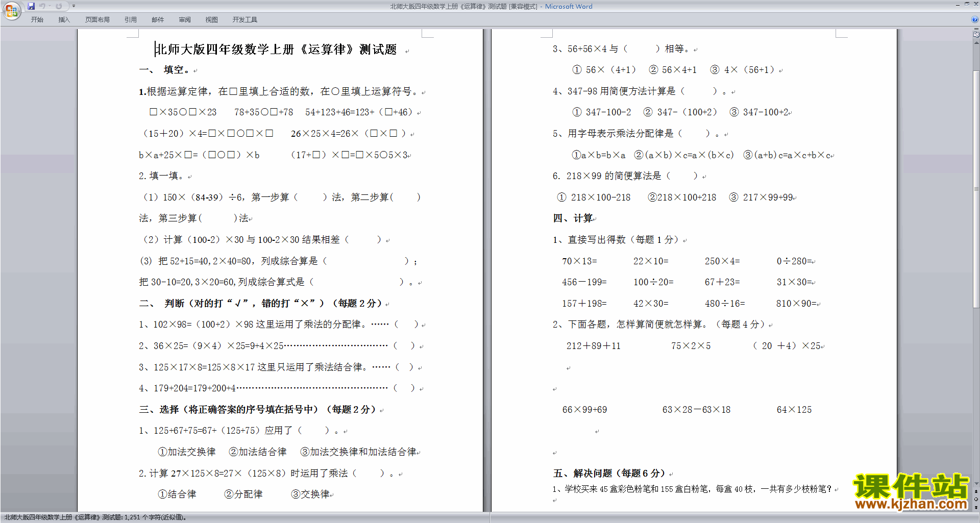Click the expression 66×99+69

[x=584, y=410]
